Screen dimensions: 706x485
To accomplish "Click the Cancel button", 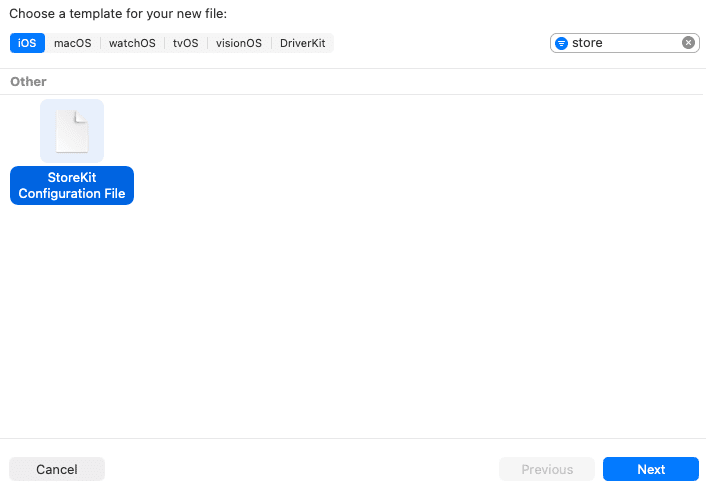I will [57, 469].
